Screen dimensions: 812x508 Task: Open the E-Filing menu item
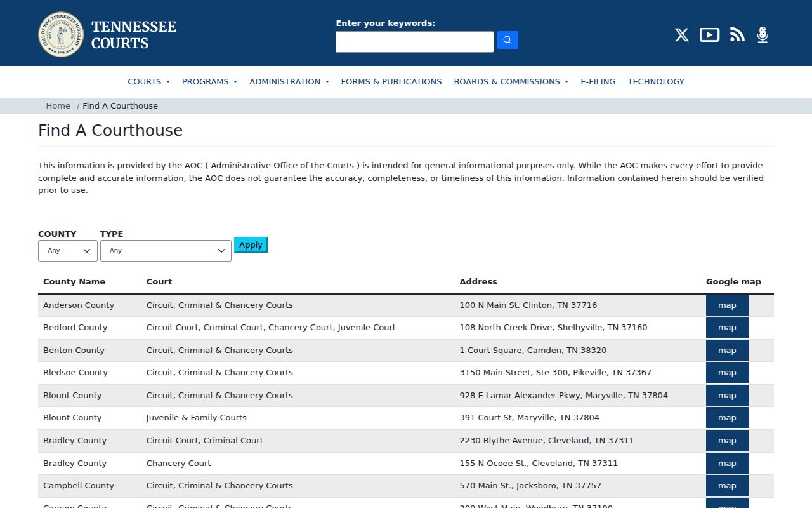[x=598, y=81]
